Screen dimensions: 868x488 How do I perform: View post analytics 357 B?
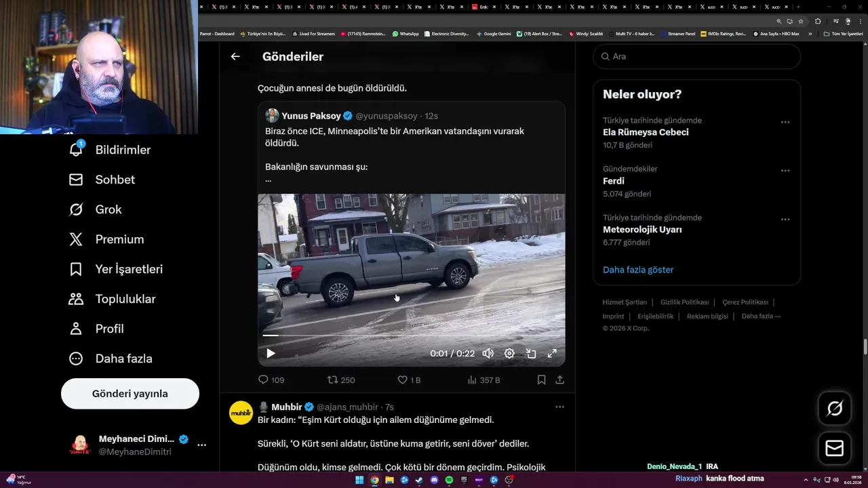click(484, 380)
